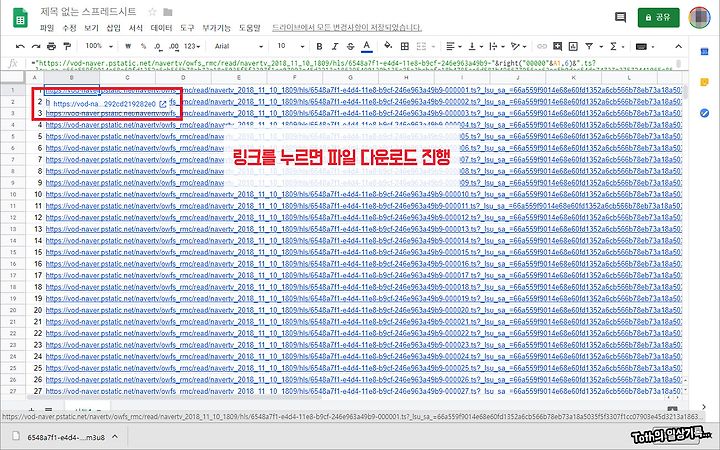Open fill color picker
Image resolution: width=720 pixels, height=450 pixels.
[388, 46]
